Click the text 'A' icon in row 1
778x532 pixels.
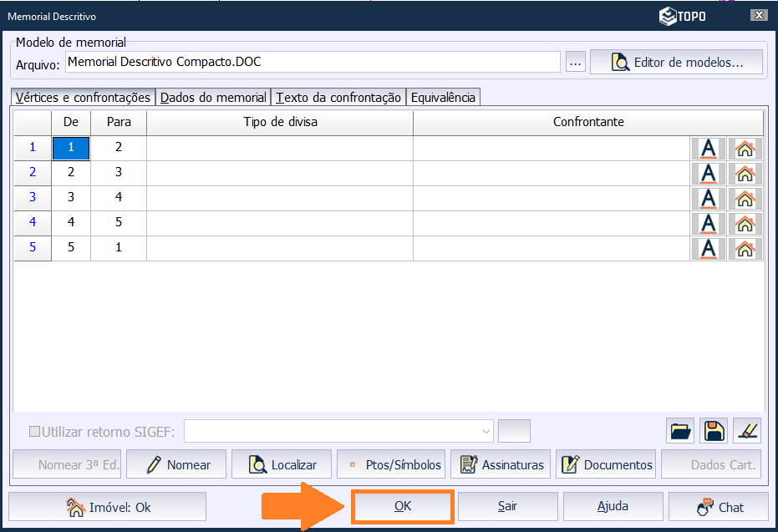pos(709,149)
